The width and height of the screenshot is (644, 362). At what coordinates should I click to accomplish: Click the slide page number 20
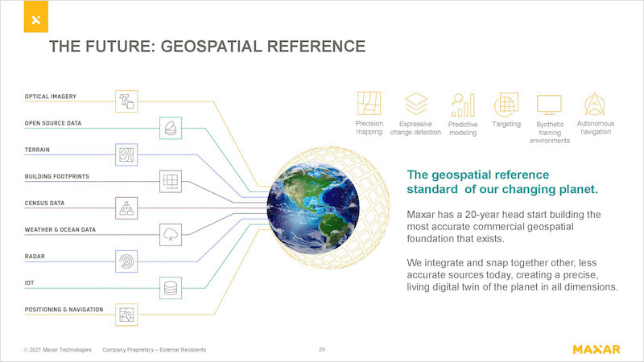point(322,350)
